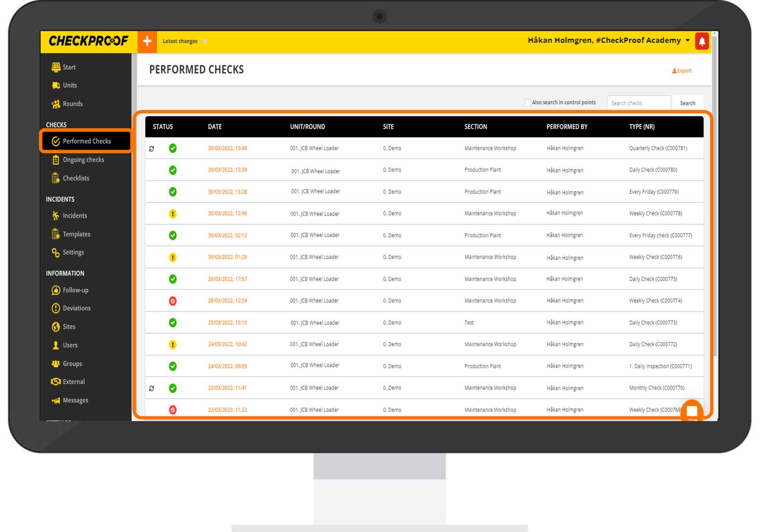The height and width of the screenshot is (532, 760).
Task: Click Latest changes in the top bar
Action: pyautogui.click(x=180, y=41)
